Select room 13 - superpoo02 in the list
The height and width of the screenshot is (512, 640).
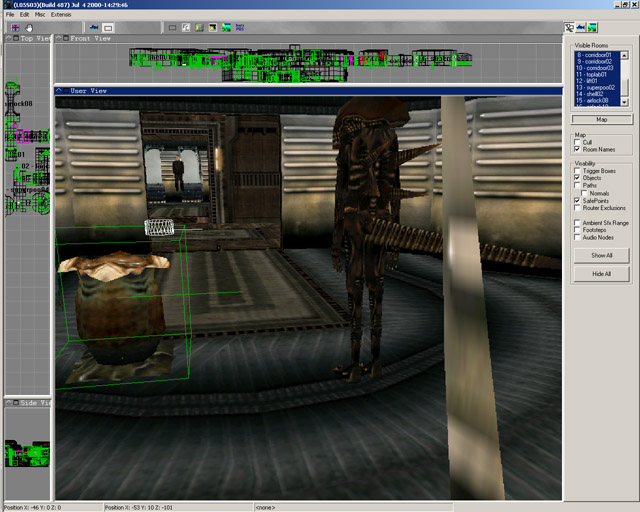point(597,87)
